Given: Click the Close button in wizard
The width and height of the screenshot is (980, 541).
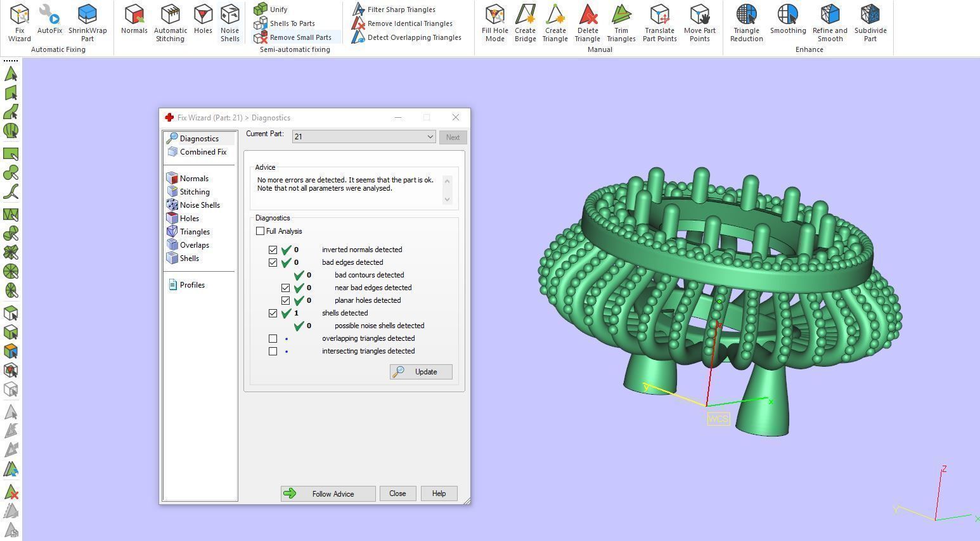Looking at the screenshot, I should [397, 493].
